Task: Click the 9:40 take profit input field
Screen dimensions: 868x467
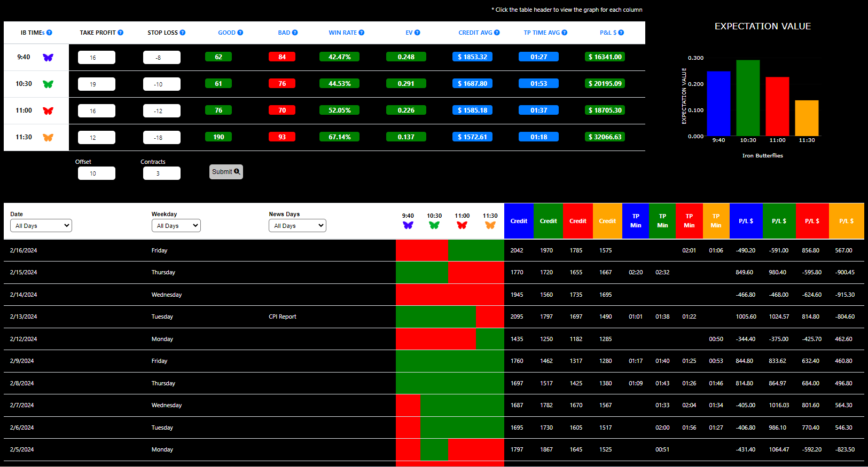Action: [x=97, y=58]
